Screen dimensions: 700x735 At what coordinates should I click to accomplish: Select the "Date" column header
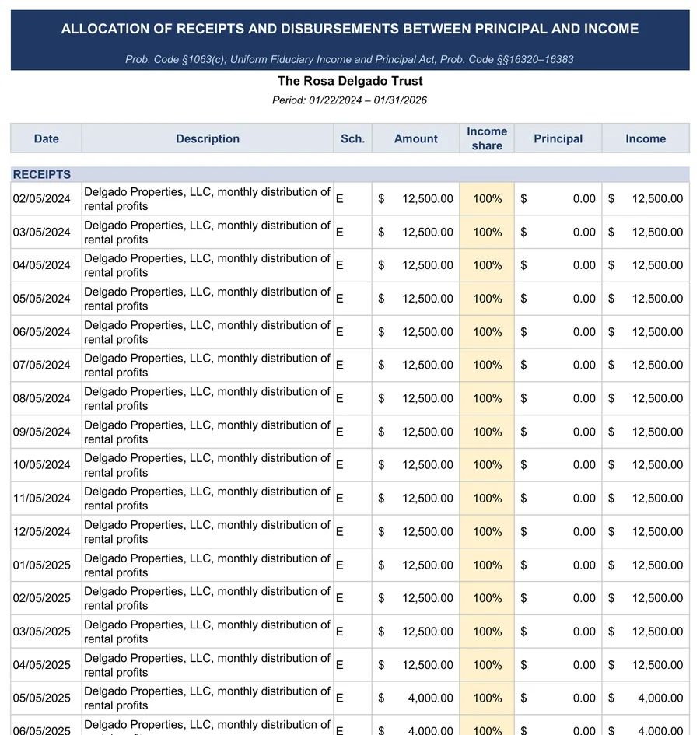click(x=47, y=138)
